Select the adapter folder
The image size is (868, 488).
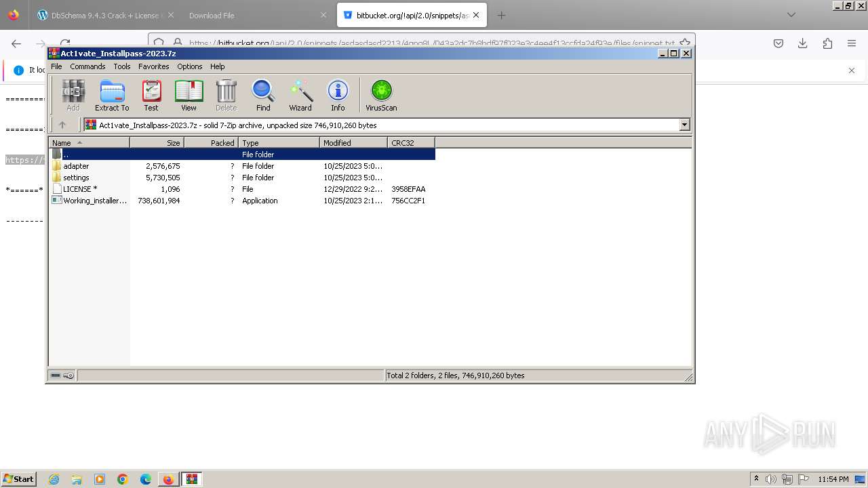click(76, 166)
